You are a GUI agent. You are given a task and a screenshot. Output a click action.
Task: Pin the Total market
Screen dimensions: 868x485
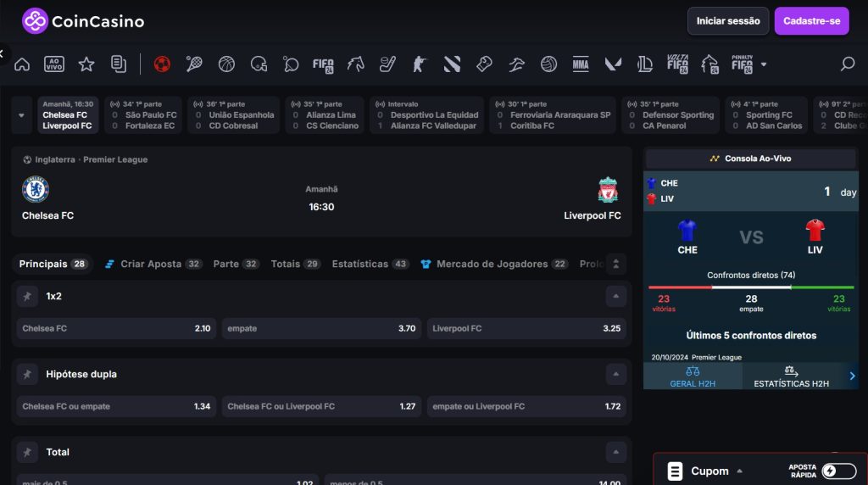coord(27,452)
